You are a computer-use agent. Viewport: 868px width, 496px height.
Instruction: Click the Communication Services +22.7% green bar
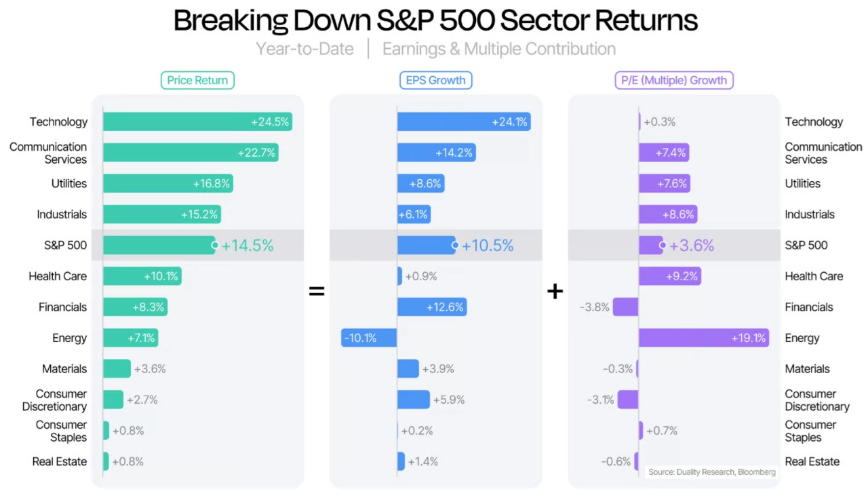point(191,153)
